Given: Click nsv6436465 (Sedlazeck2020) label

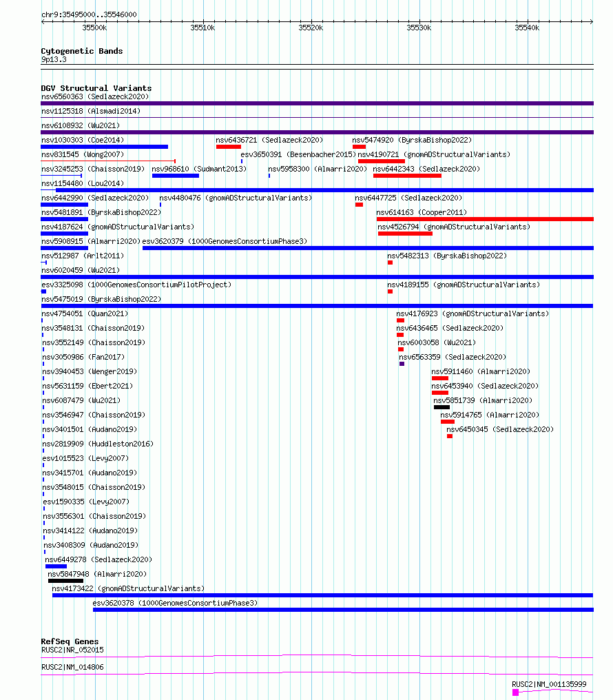Looking at the screenshot, I should coord(450,328).
